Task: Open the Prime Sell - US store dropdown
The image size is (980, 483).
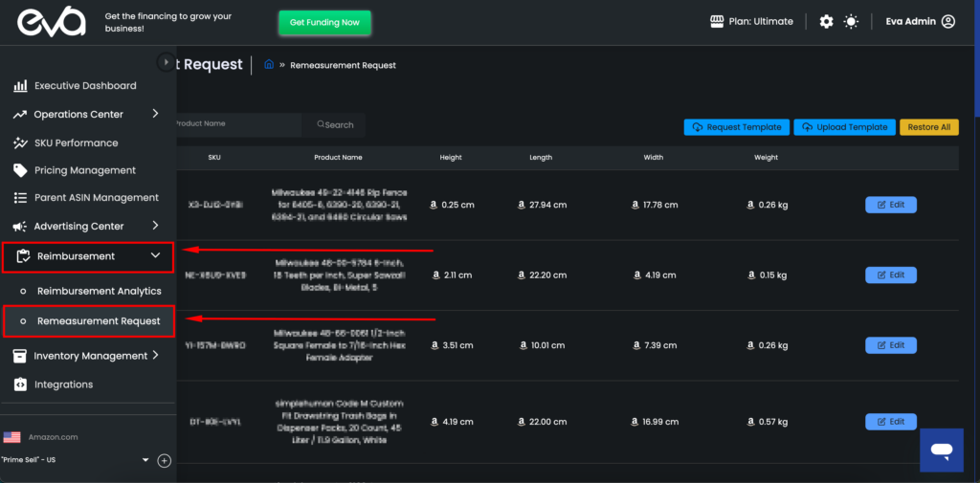Action: (x=145, y=460)
